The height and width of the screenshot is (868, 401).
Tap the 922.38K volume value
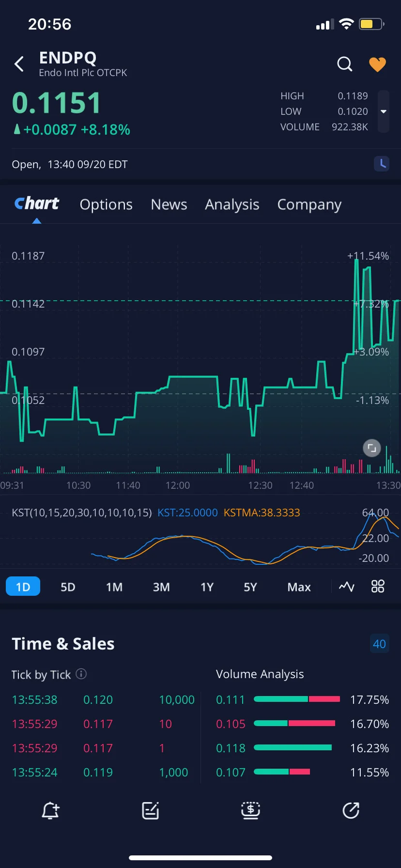pos(350,127)
